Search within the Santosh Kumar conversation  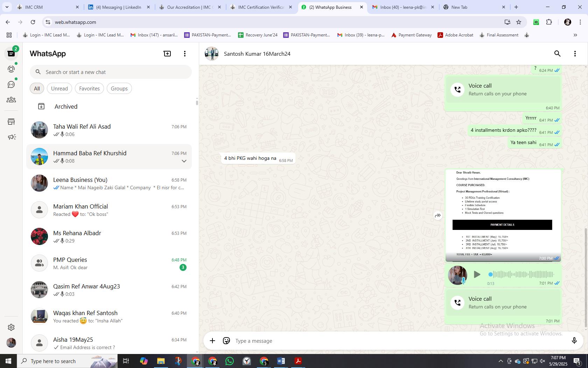click(x=558, y=54)
